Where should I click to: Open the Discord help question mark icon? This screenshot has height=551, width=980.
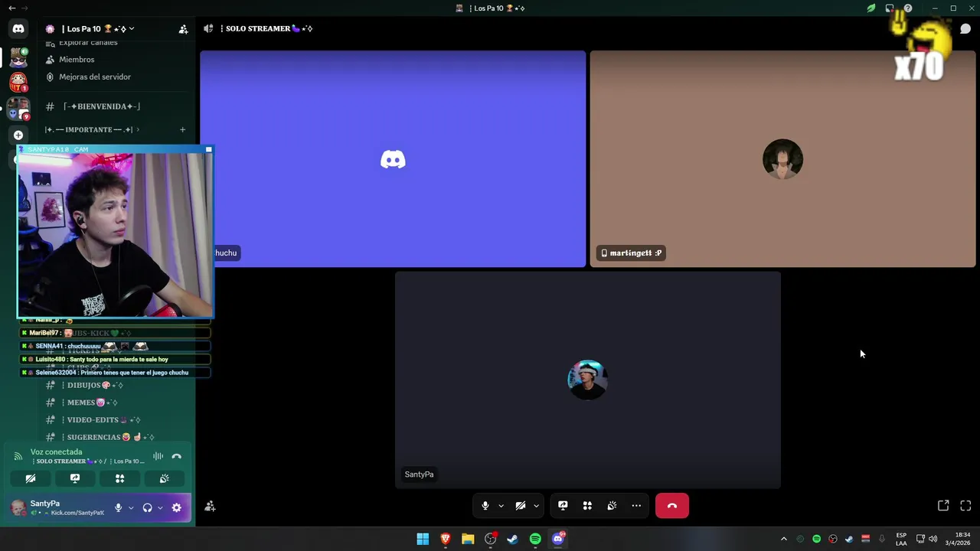(x=908, y=8)
